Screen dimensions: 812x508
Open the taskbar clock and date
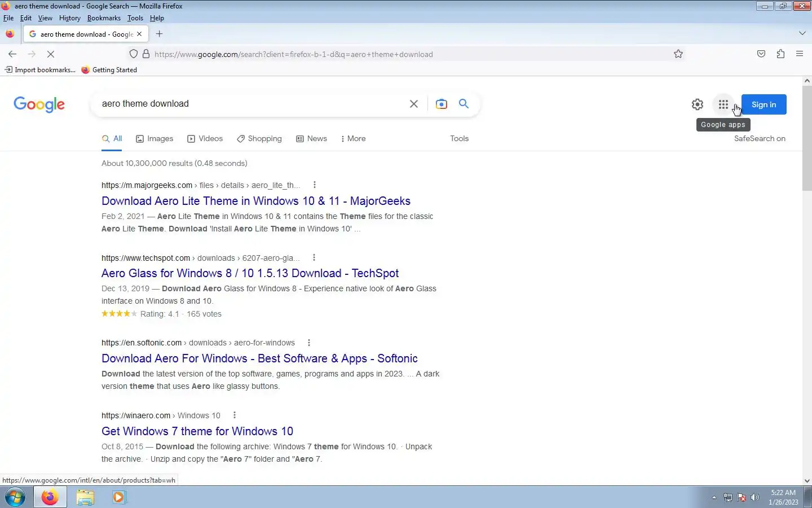point(783,497)
